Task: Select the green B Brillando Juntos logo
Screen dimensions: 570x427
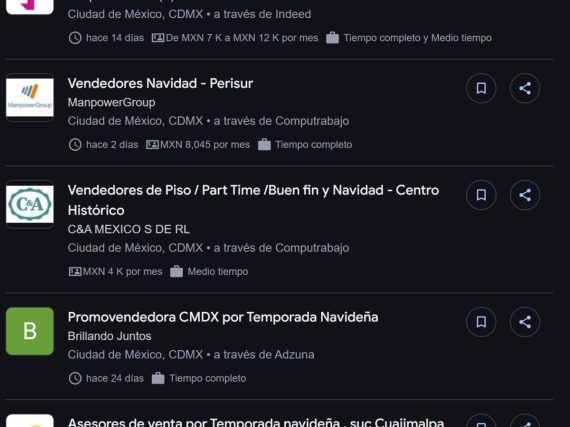Action: [x=30, y=331]
